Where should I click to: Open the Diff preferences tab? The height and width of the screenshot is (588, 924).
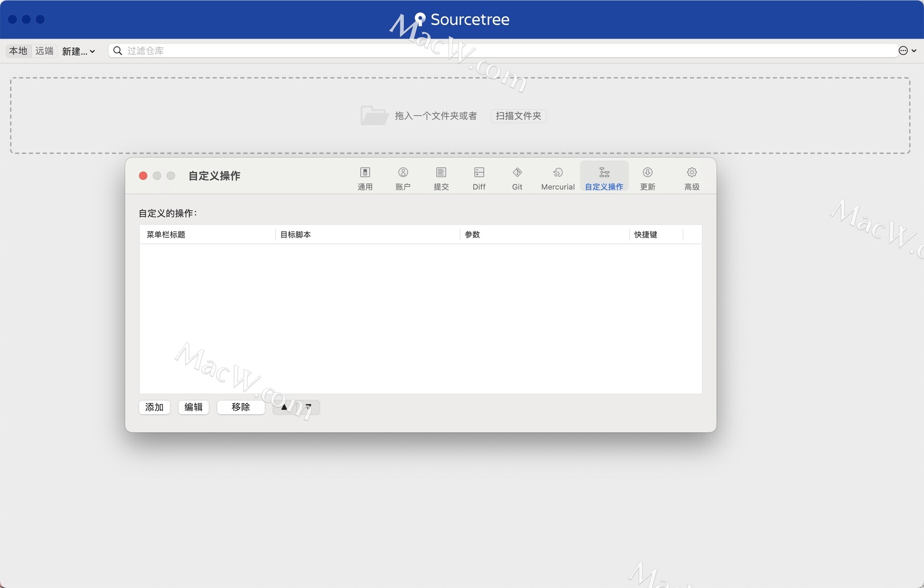(x=479, y=178)
